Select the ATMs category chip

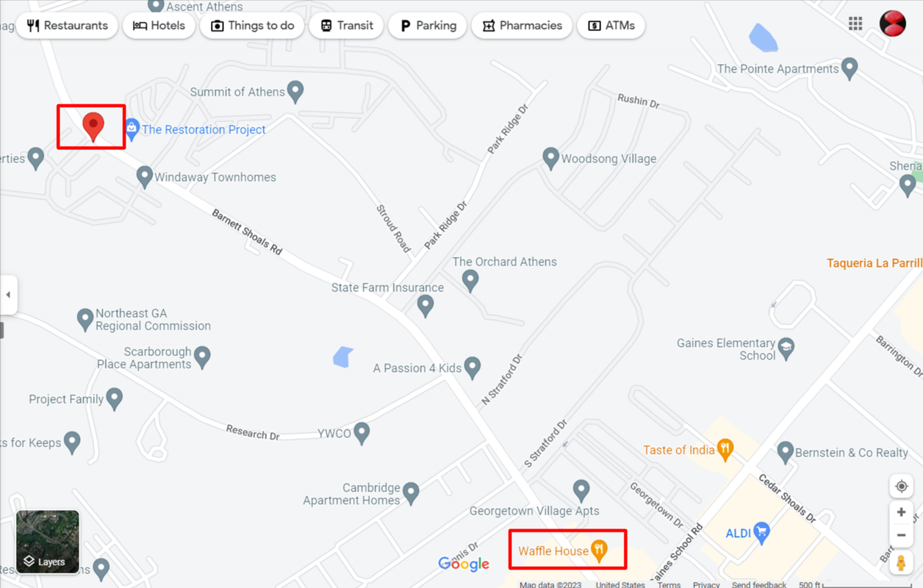(x=611, y=25)
